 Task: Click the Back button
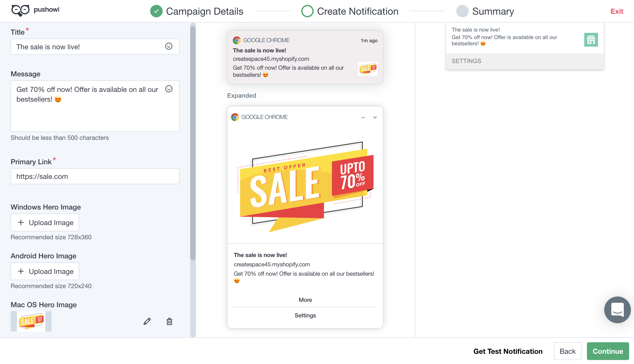[x=567, y=351]
